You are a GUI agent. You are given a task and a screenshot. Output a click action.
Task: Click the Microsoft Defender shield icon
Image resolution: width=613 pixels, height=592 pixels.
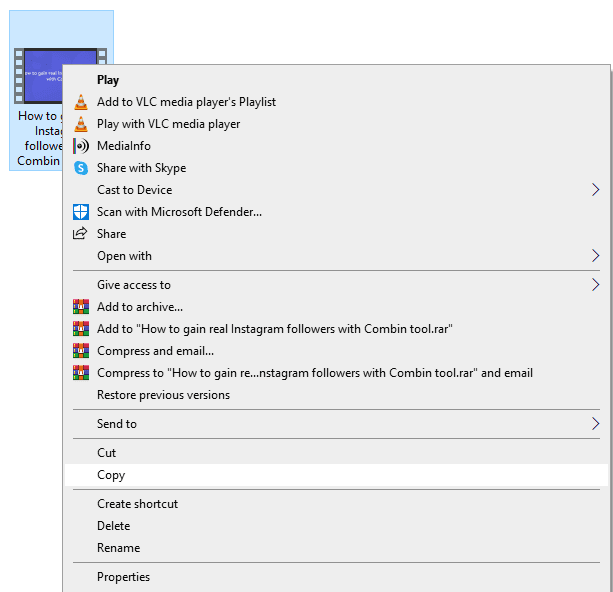coord(81,212)
